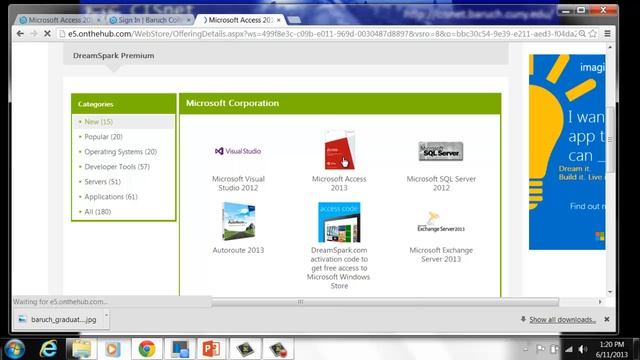Expand the download item dropdown arrow
The height and width of the screenshot is (360, 640).
[x=106, y=316]
